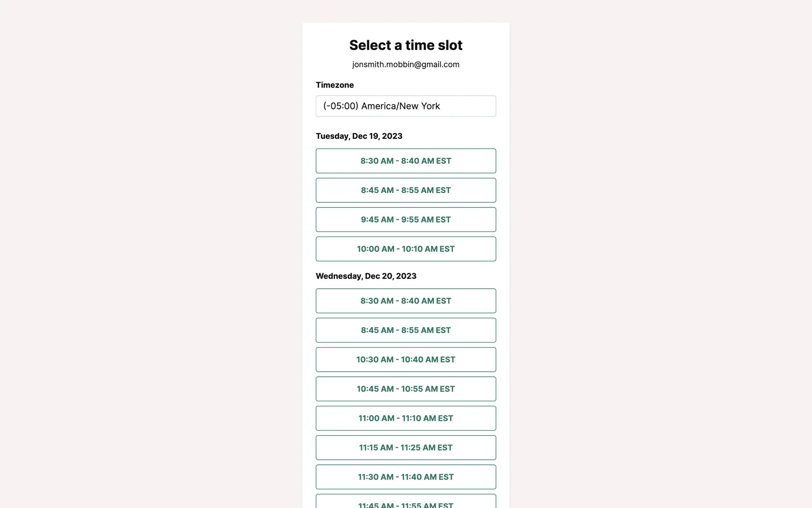Click the jonsmith.mobbin@gmail.com email text

(406, 64)
